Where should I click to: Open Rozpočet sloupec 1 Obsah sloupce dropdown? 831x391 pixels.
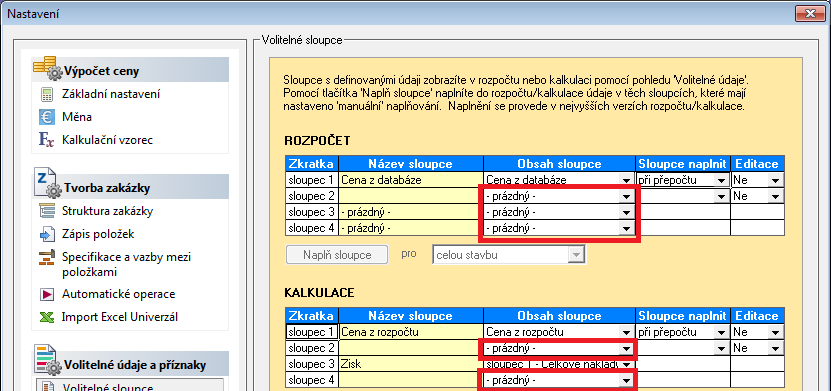click(x=627, y=181)
